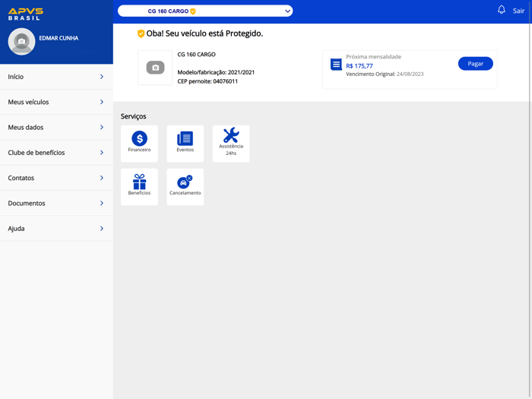The width and height of the screenshot is (532, 399).
Task: Go to Início in the sidebar
Action: 56,77
